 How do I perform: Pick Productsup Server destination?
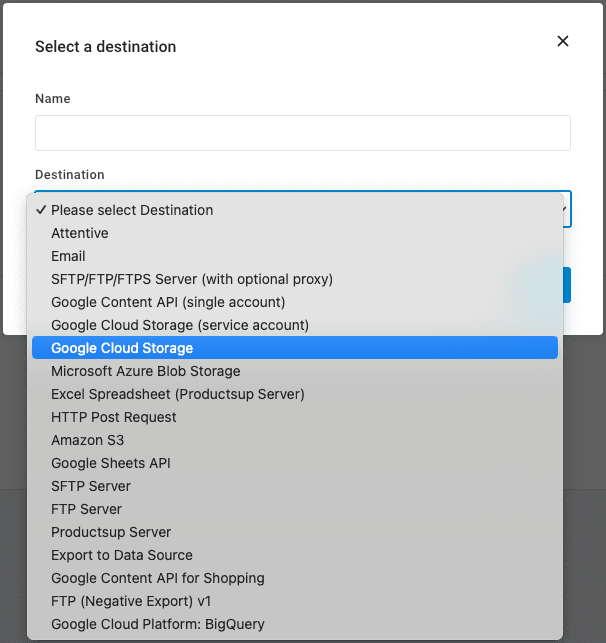click(x=111, y=532)
